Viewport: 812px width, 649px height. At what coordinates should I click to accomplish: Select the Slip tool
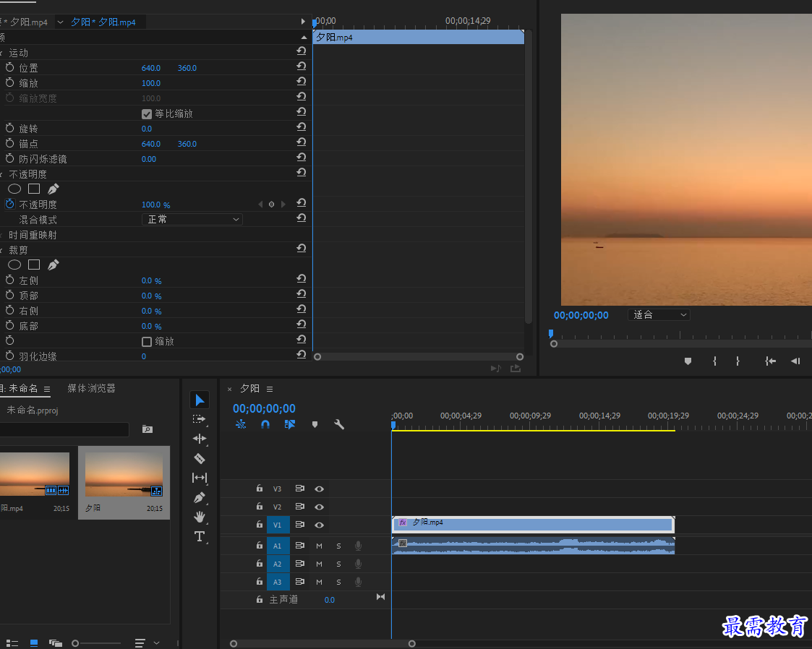tap(200, 478)
